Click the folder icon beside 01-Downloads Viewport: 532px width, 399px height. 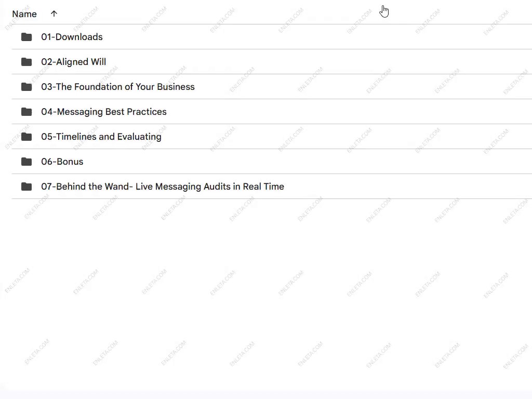[x=26, y=37]
